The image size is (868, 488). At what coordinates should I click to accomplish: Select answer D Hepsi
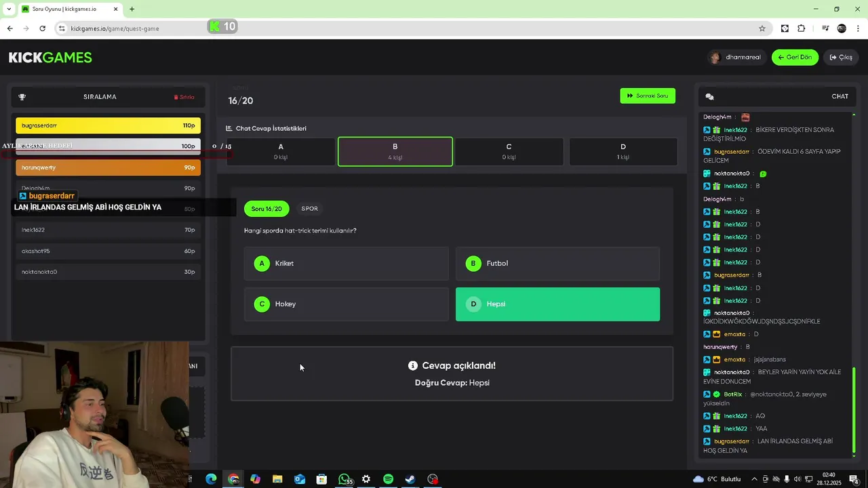click(557, 304)
